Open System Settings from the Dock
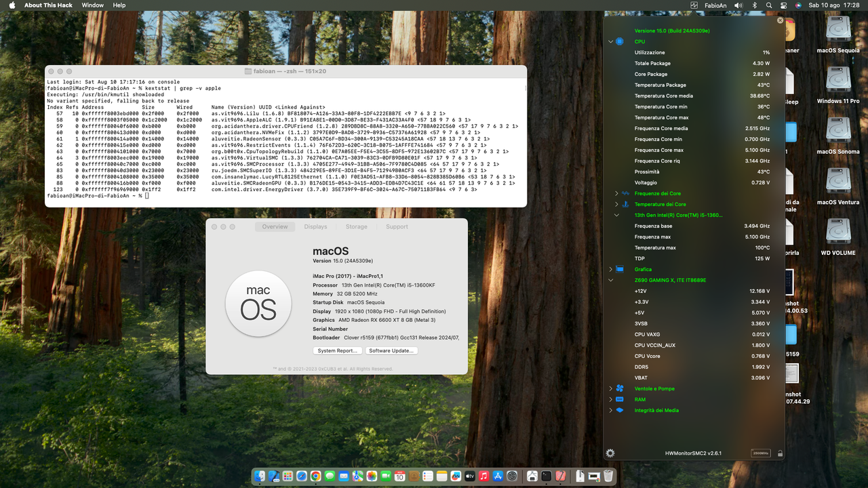This screenshot has height=488, width=868. coord(512,476)
